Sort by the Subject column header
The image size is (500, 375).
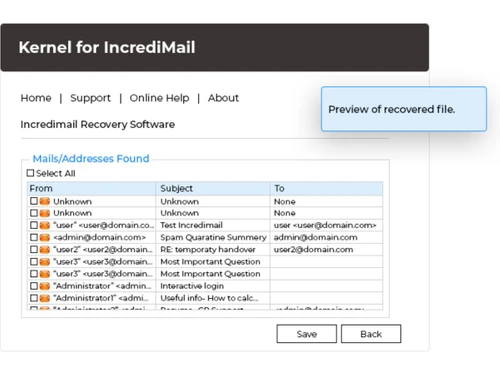coord(213,189)
